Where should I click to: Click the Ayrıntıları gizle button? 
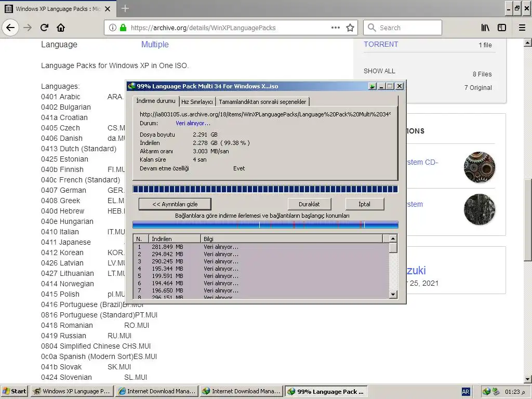[x=175, y=204]
